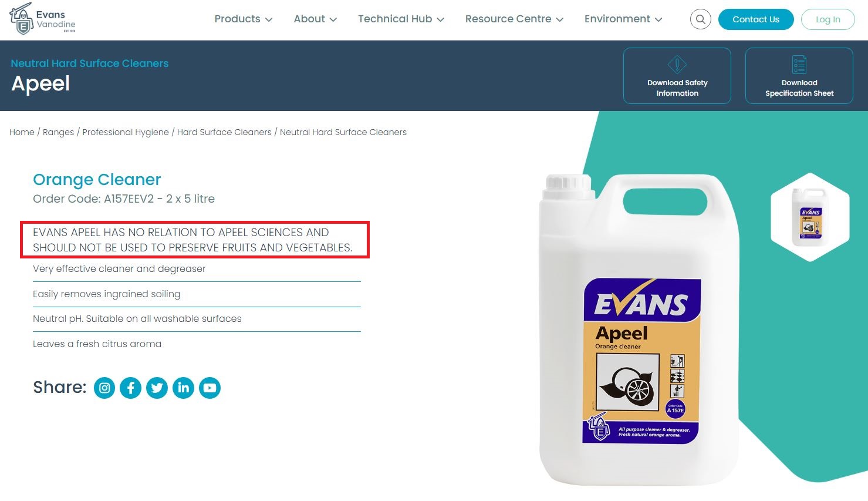Download Safety Information hazard icon

677,64
